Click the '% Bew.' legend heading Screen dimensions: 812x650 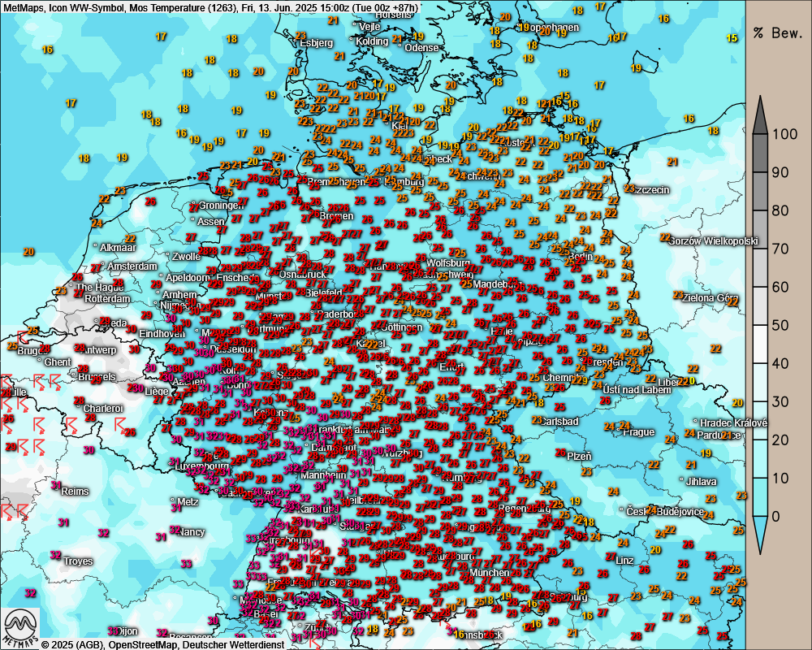(x=778, y=33)
